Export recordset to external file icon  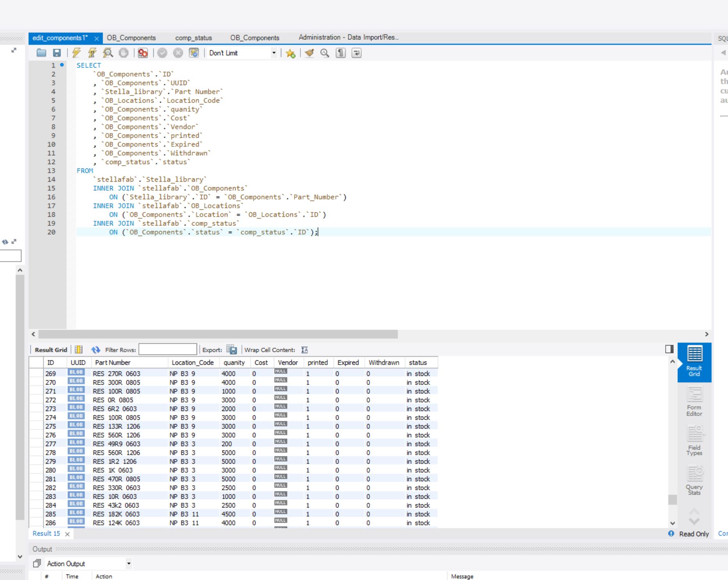point(232,349)
